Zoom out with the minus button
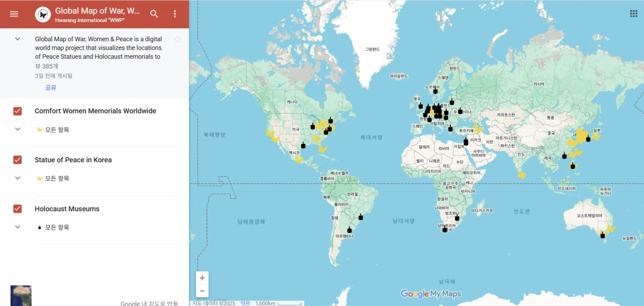 pos(202,291)
